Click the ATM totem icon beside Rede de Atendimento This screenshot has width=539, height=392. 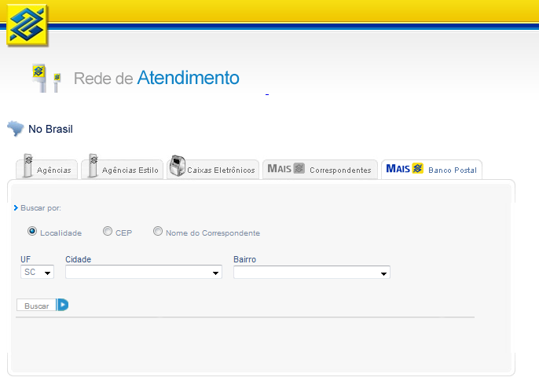[46, 78]
